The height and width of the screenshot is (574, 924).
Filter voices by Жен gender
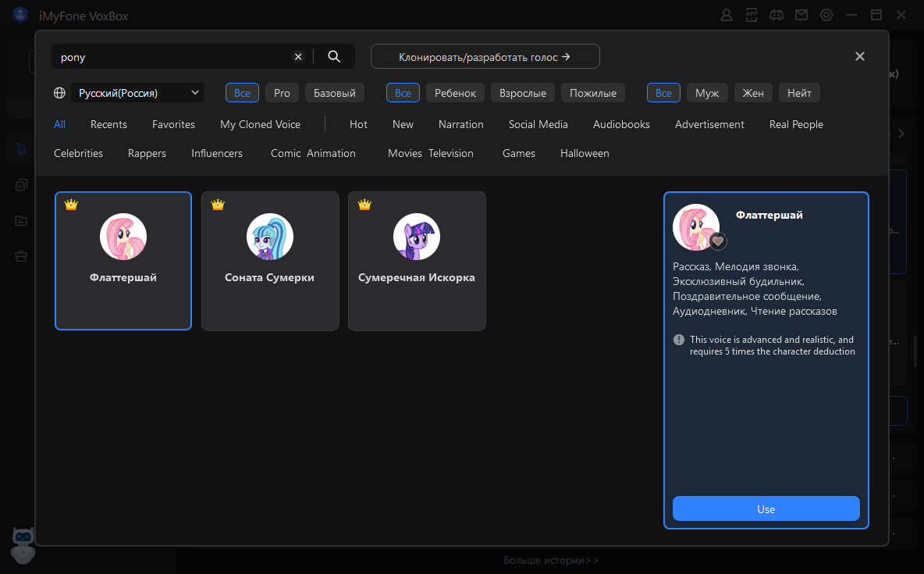click(753, 93)
